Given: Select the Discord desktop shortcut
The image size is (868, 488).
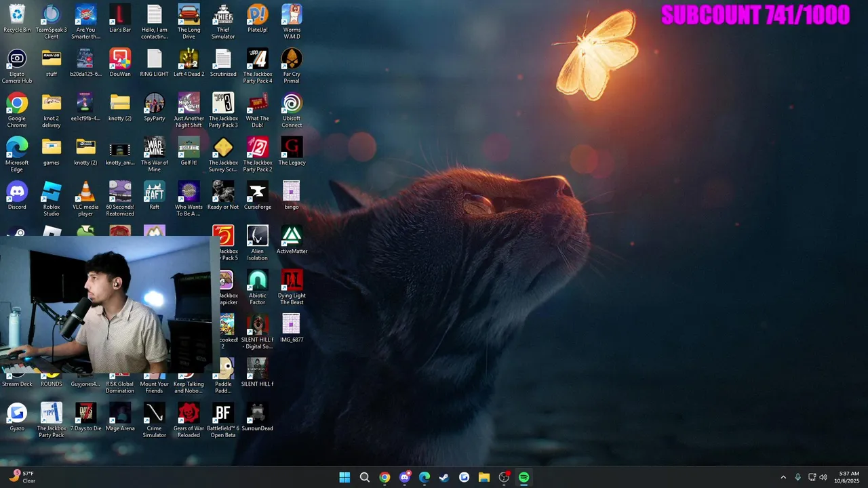Looking at the screenshot, I should 17,195.
